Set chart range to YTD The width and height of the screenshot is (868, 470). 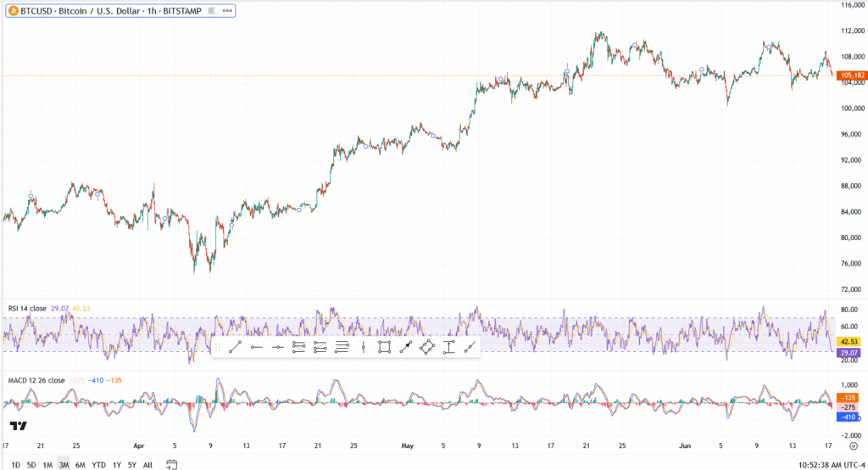click(98, 465)
